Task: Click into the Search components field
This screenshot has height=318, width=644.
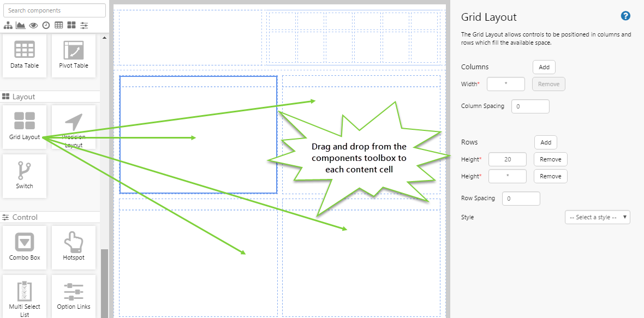Action: click(x=55, y=10)
